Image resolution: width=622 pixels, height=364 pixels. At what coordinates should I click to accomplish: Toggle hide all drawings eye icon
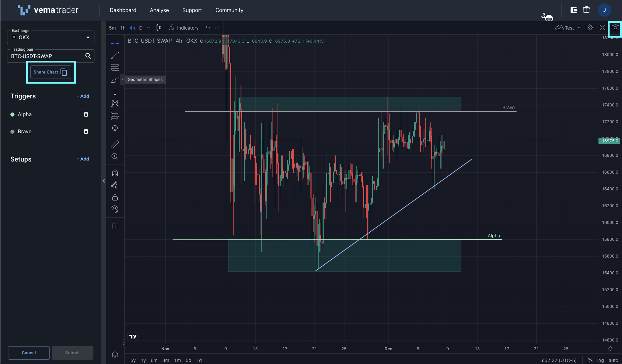pyautogui.click(x=115, y=209)
